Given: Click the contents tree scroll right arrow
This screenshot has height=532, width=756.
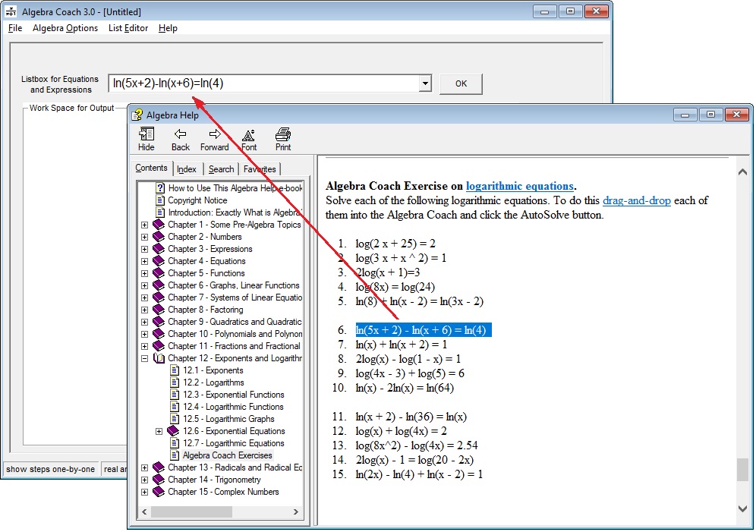Looking at the screenshot, I should 296,512.
